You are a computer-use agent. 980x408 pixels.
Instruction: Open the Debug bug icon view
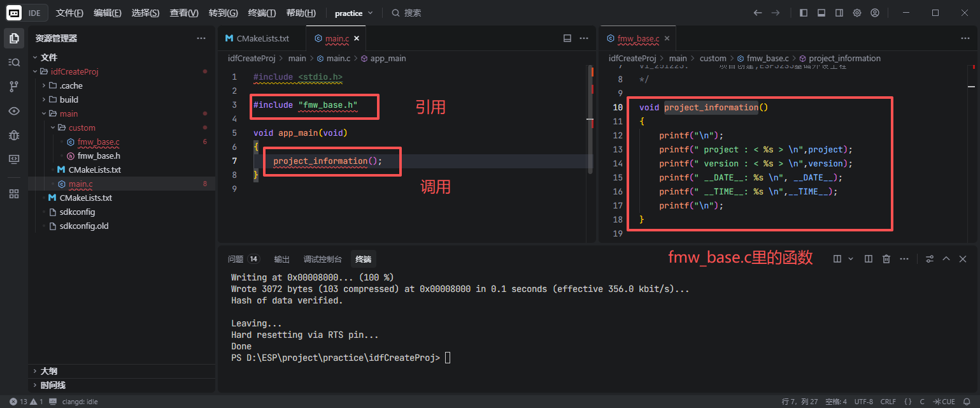[13, 135]
